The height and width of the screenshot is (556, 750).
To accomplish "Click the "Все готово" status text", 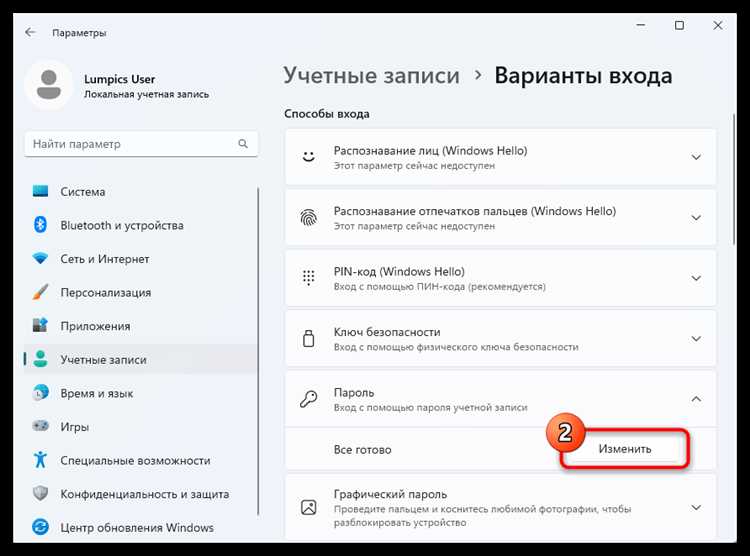I will (362, 450).
